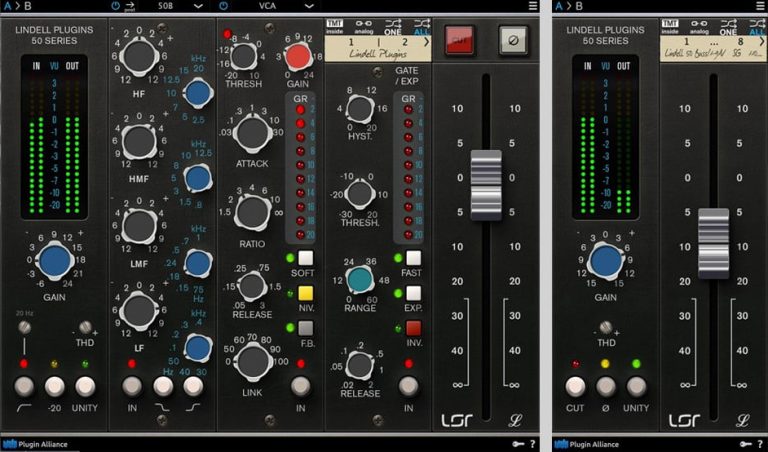
Task: Click the LF low shelf shape button
Action: tap(163, 386)
